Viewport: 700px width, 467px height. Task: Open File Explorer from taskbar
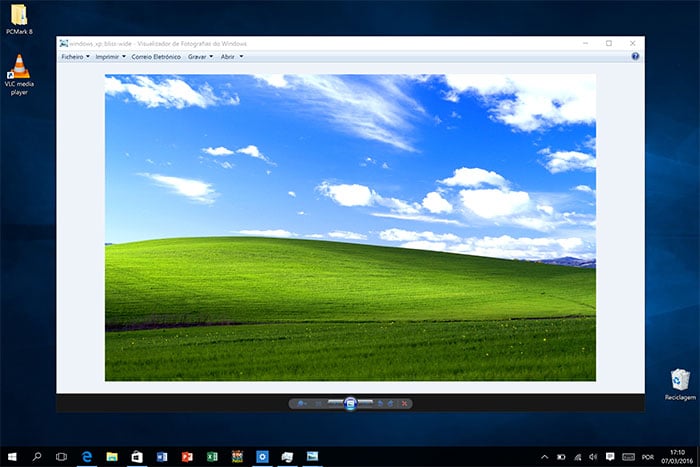pos(112,456)
